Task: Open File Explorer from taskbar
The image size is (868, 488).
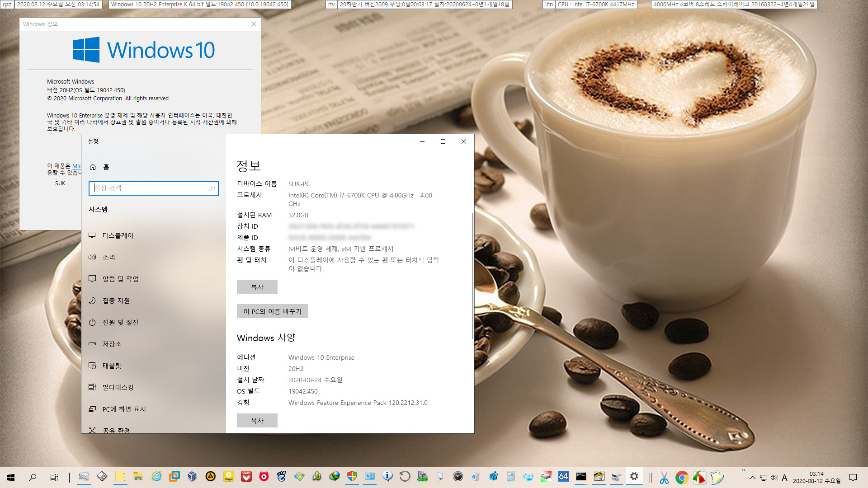Action: [x=138, y=477]
